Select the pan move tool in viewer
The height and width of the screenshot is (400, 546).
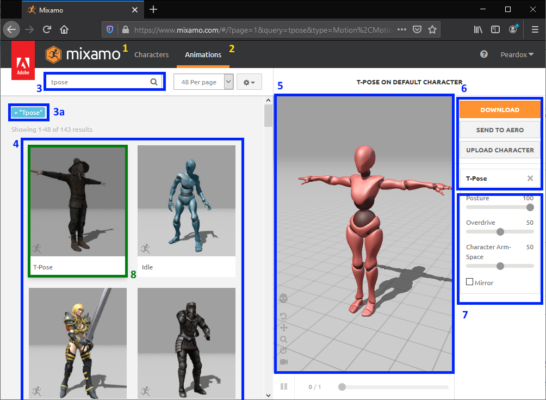tap(283, 328)
